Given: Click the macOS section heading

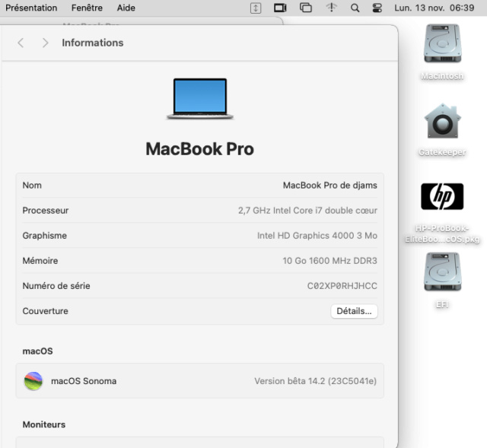Looking at the screenshot, I should [x=37, y=351].
